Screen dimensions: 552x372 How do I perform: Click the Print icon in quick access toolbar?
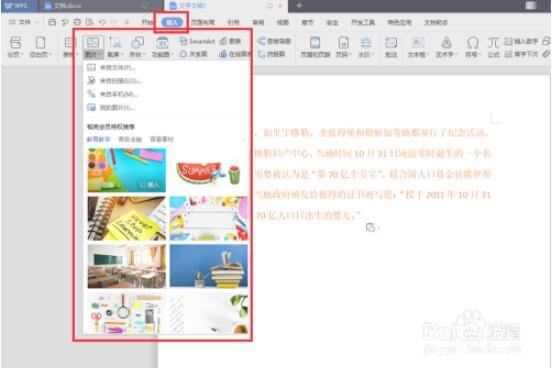click(x=77, y=22)
